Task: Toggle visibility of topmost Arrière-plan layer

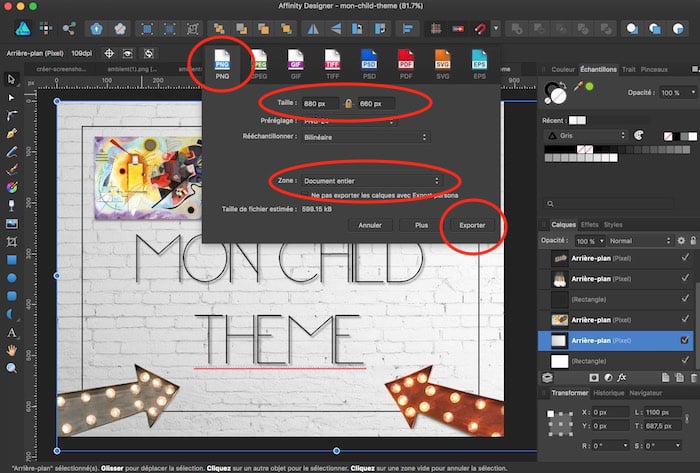Action: (685, 257)
